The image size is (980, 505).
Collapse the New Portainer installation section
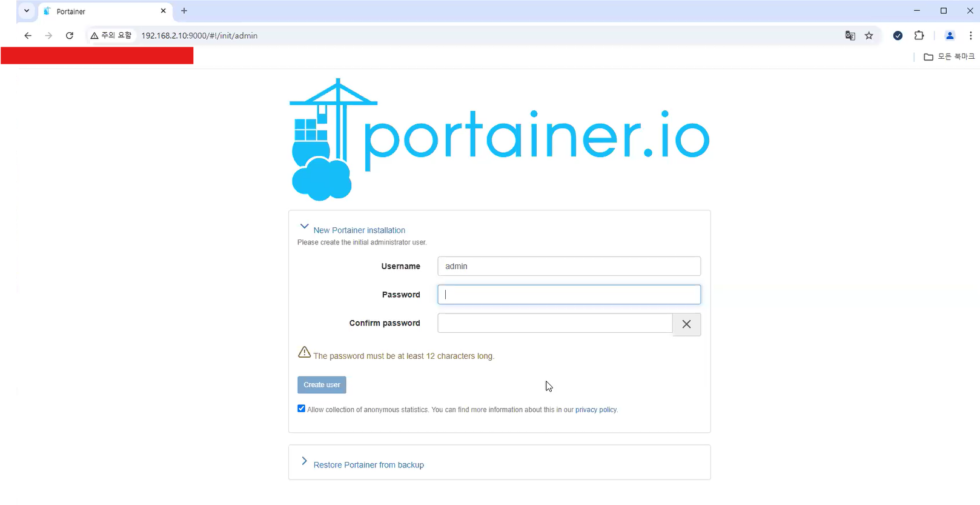[304, 227]
